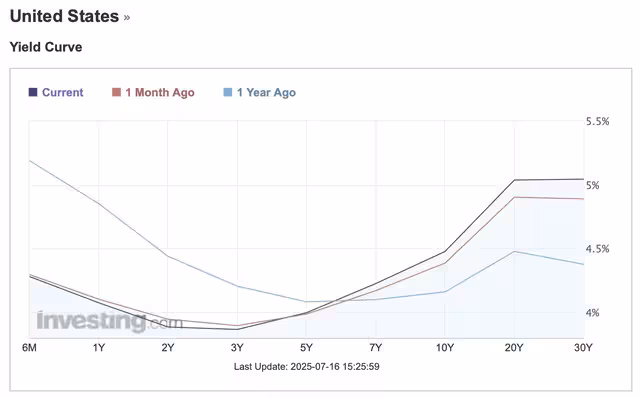Click the 5Y axis label
The width and height of the screenshot is (640, 398).
tap(306, 347)
